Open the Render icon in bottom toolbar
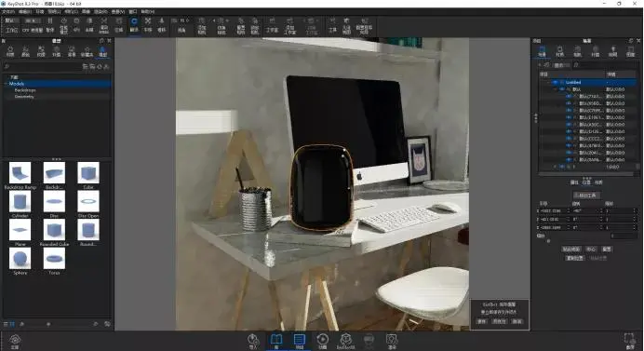This screenshot has width=644, height=351. [x=392, y=341]
